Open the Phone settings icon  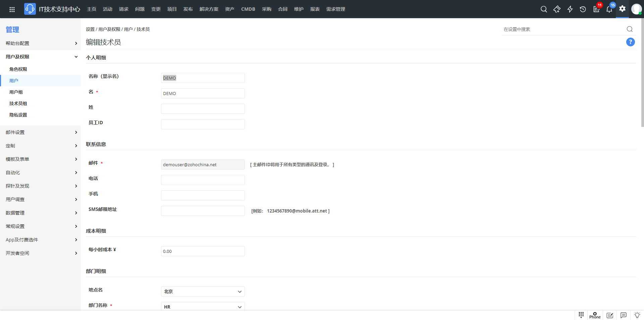click(x=595, y=315)
